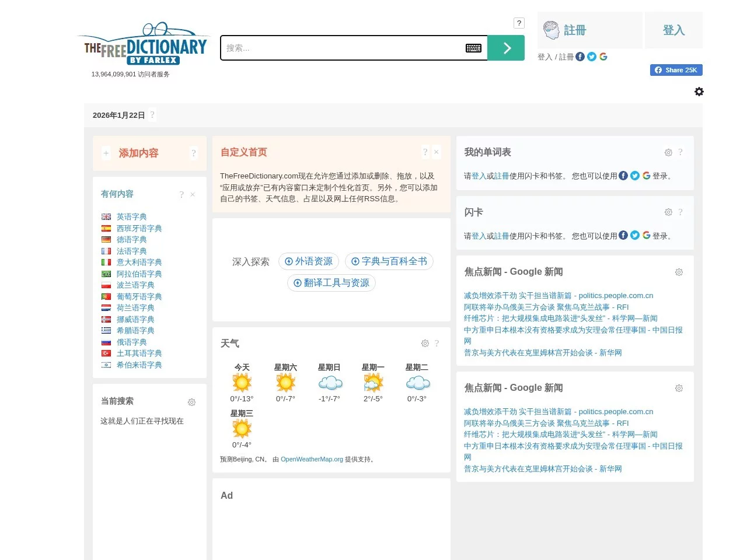Open Flashcards panel settings gear
The width and height of the screenshot is (747, 560).
[668, 212]
